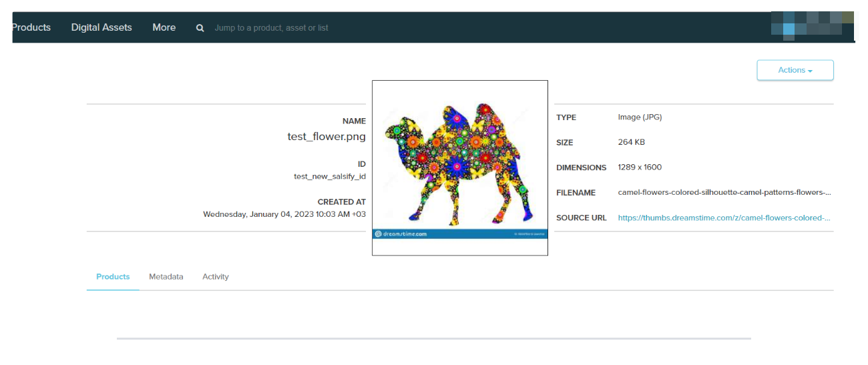Switch to the Products tab
The height and width of the screenshot is (365, 868).
113,276
